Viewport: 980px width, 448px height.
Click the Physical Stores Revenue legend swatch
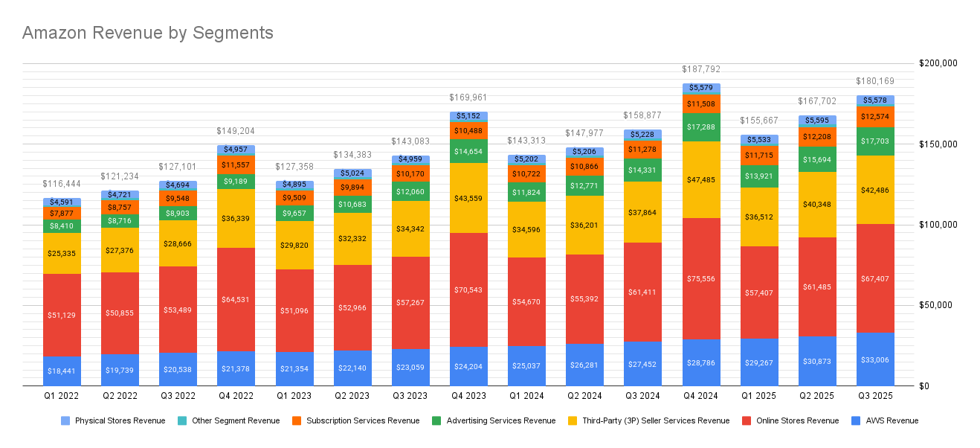pos(66,420)
